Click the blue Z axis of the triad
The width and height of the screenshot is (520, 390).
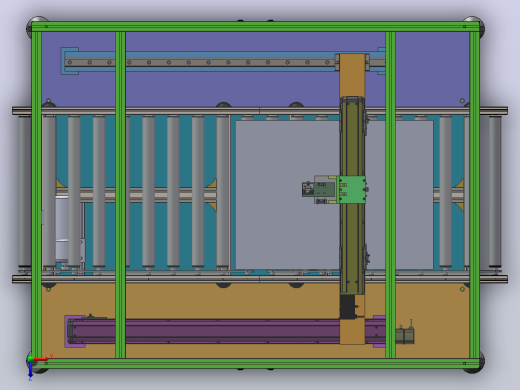[30, 371]
